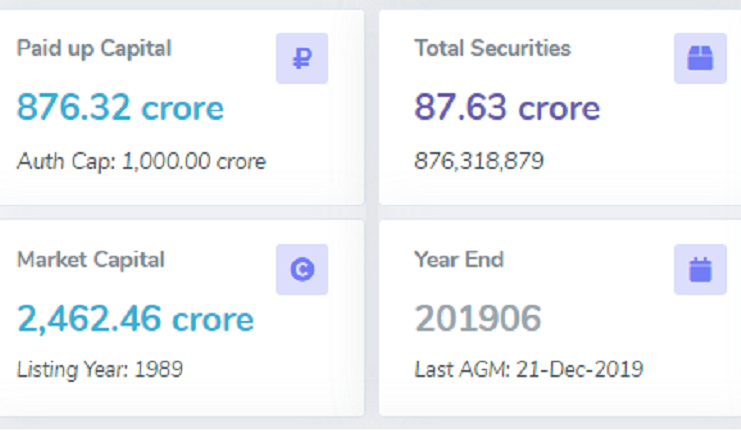Image resolution: width=741 pixels, height=431 pixels.
Task: Select the Paid up Capital heading
Action: coord(94,48)
